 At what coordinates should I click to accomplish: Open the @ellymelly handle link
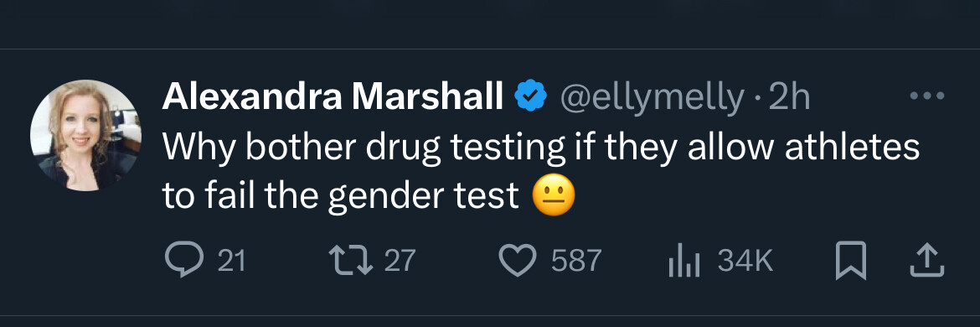point(652,98)
